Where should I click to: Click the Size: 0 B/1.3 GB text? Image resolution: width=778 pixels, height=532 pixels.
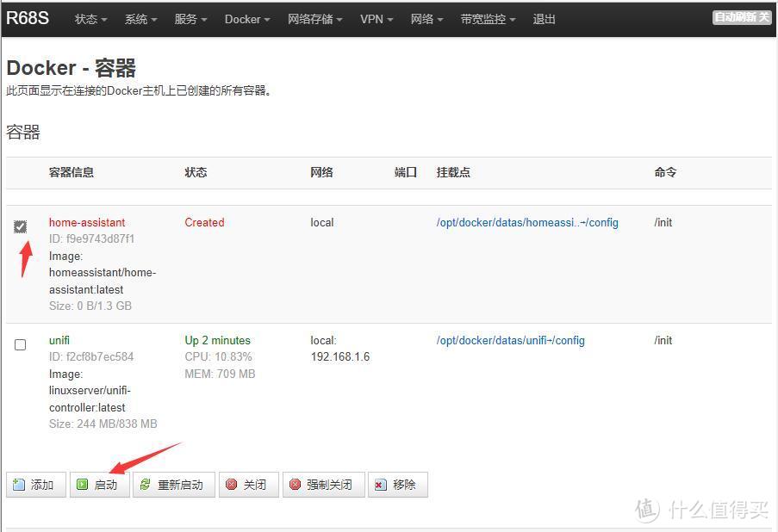click(x=90, y=306)
